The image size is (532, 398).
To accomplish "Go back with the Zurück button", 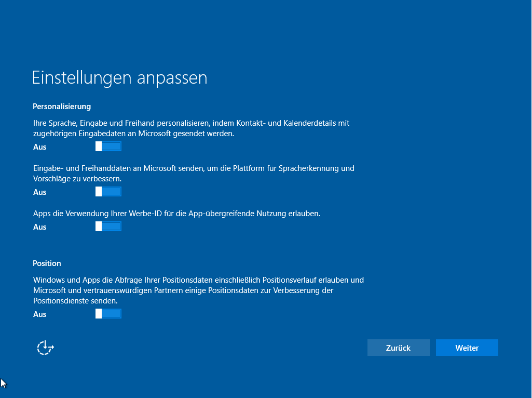I will (398, 348).
